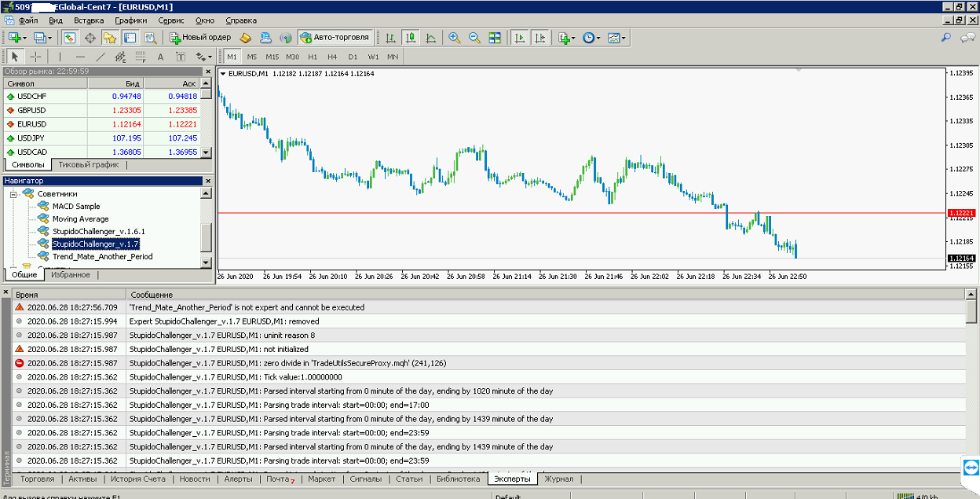Select the H1 timeframe button
The width and height of the screenshot is (980, 499).
click(x=313, y=57)
